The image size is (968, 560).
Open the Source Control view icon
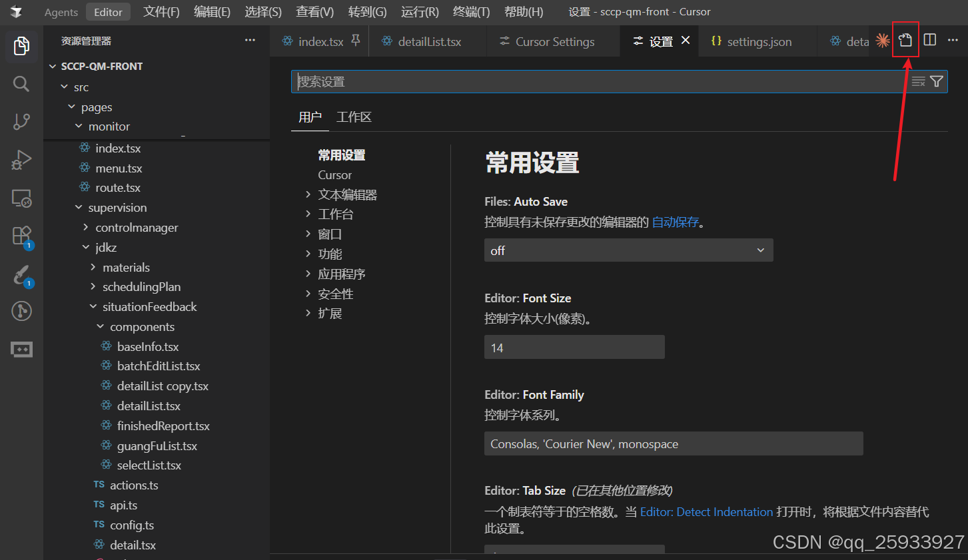(21, 122)
